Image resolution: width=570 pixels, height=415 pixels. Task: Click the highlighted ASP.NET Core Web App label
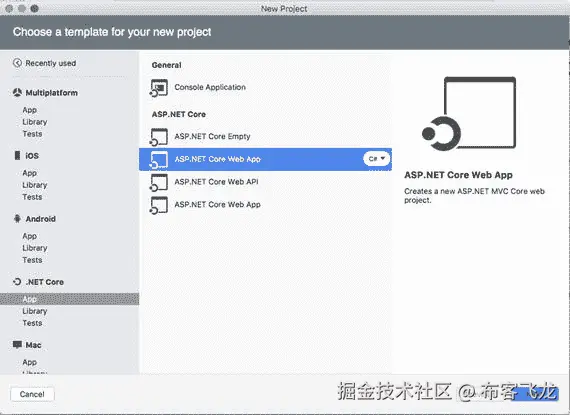[x=217, y=159]
